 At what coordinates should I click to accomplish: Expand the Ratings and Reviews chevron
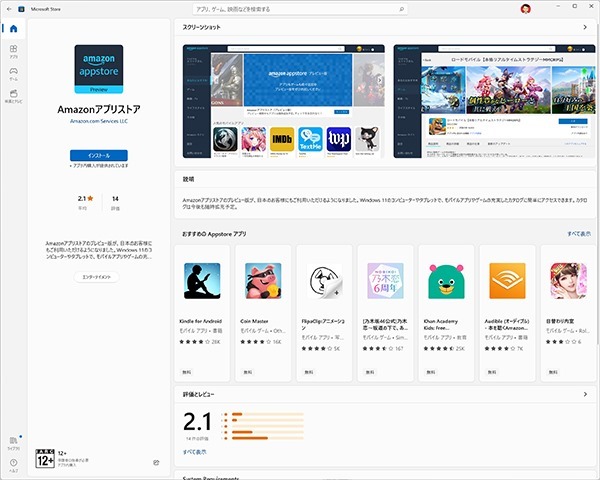point(584,394)
